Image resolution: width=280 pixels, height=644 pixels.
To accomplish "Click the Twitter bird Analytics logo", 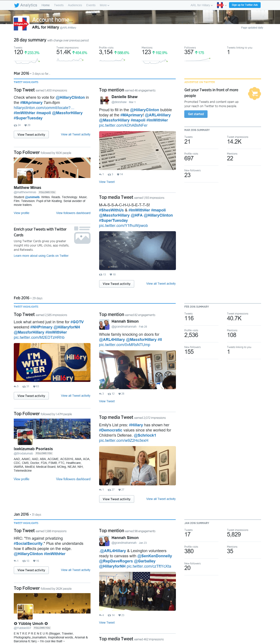I will (25, 5).
